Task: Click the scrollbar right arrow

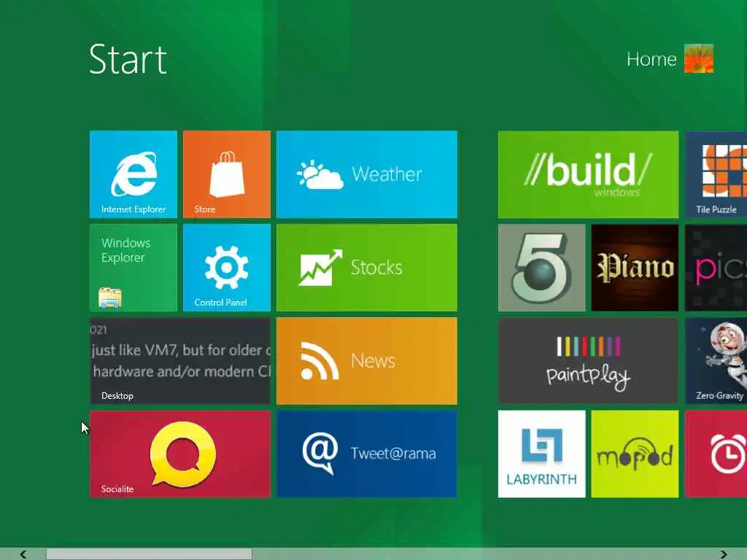Action: click(x=724, y=554)
